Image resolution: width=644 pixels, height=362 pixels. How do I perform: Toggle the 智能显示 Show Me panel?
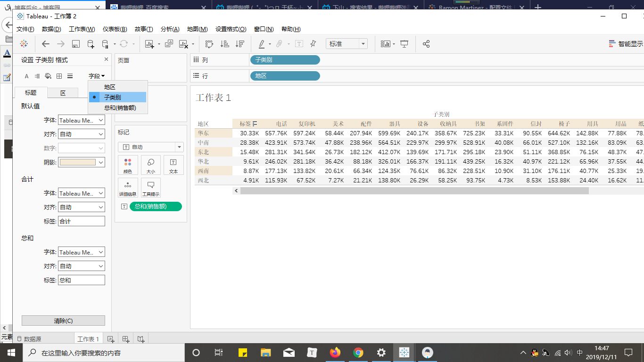[x=625, y=44]
